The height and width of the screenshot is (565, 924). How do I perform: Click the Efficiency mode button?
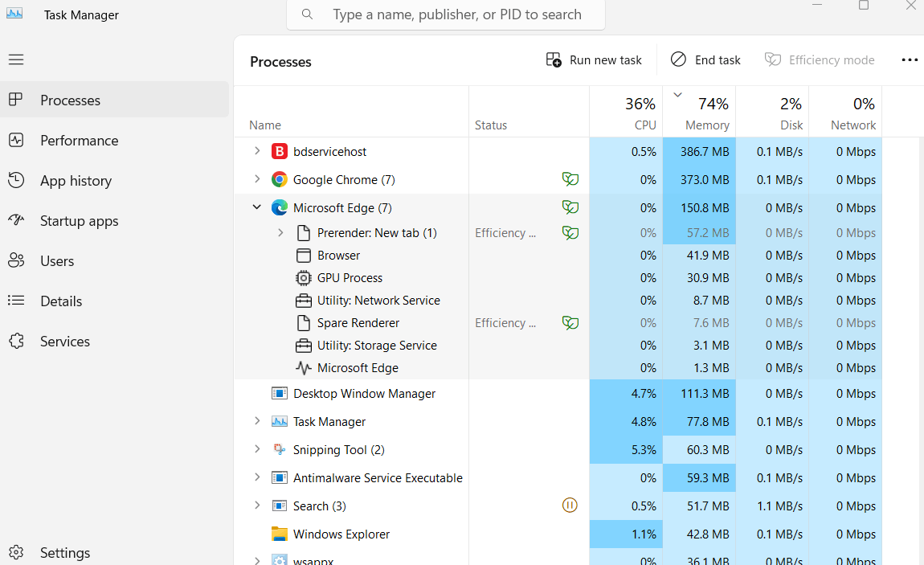click(820, 60)
